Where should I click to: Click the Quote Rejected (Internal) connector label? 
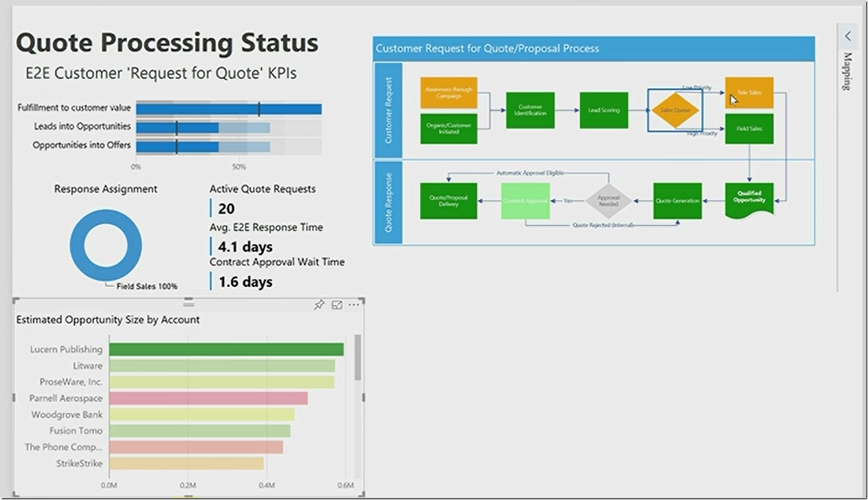(602, 225)
